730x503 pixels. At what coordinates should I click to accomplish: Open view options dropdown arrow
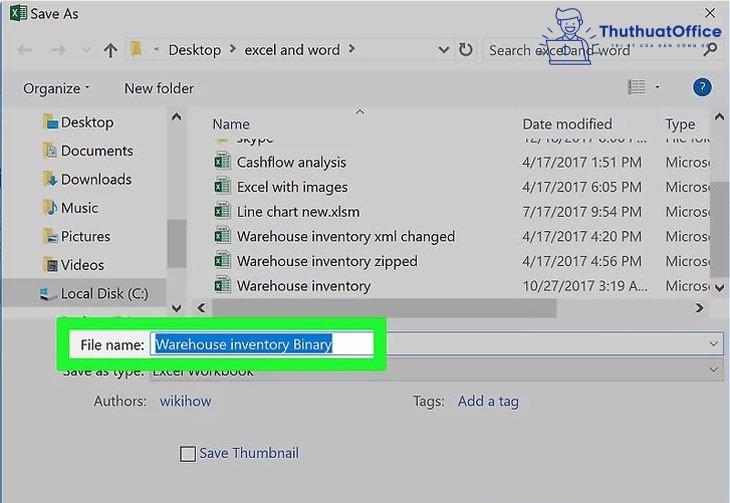[x=657, y=87]
